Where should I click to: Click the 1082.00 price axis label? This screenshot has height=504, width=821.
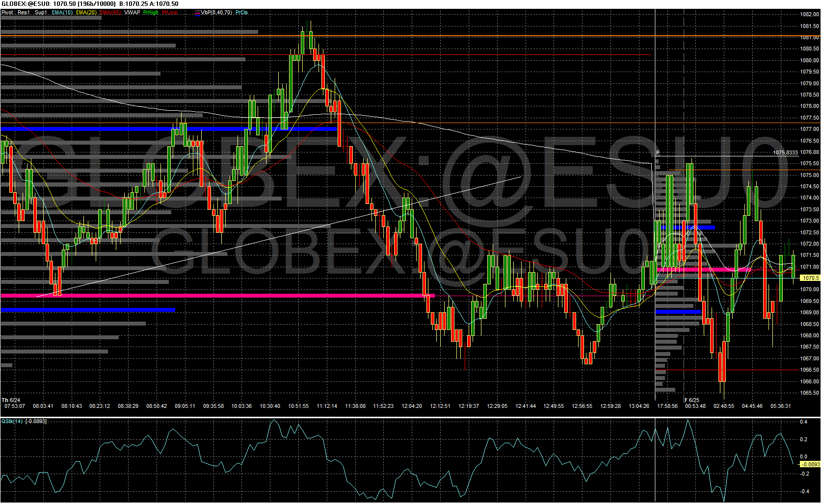point(809,14)
